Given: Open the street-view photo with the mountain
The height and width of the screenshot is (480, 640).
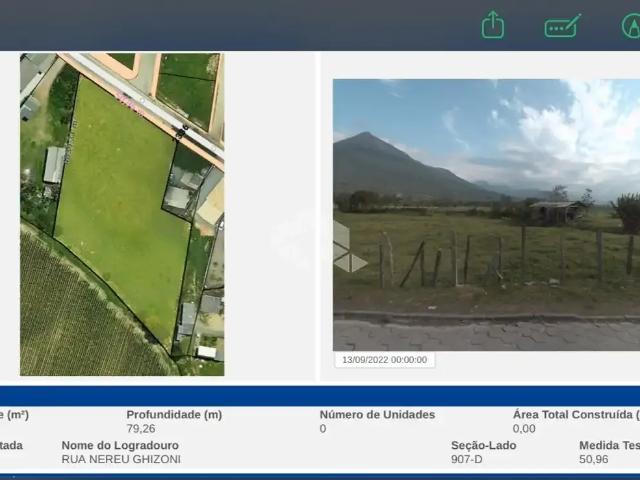Looking at the screenshot, I should click(x=487, y=215).
